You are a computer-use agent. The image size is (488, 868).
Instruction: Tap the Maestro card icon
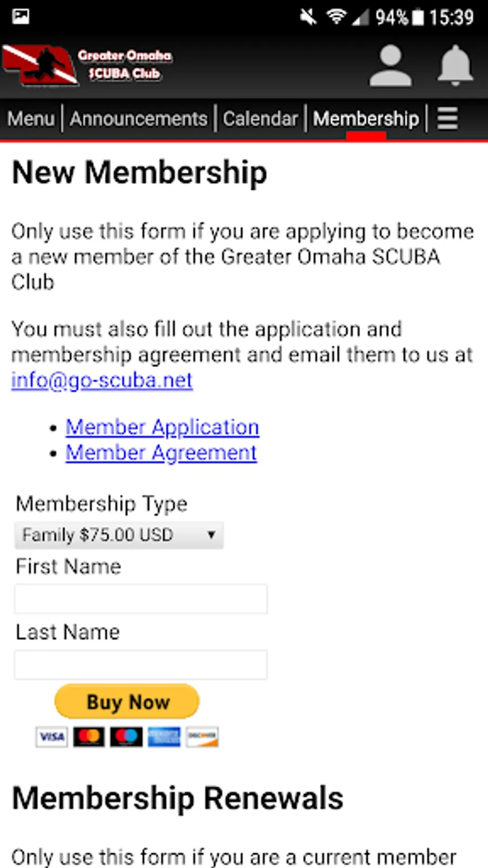pos(126,737)
